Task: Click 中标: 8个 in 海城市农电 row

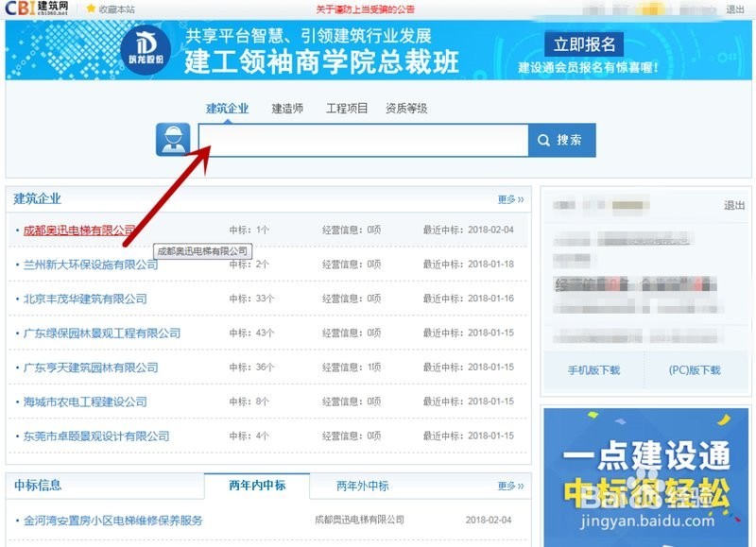Action: coord(249,402)
